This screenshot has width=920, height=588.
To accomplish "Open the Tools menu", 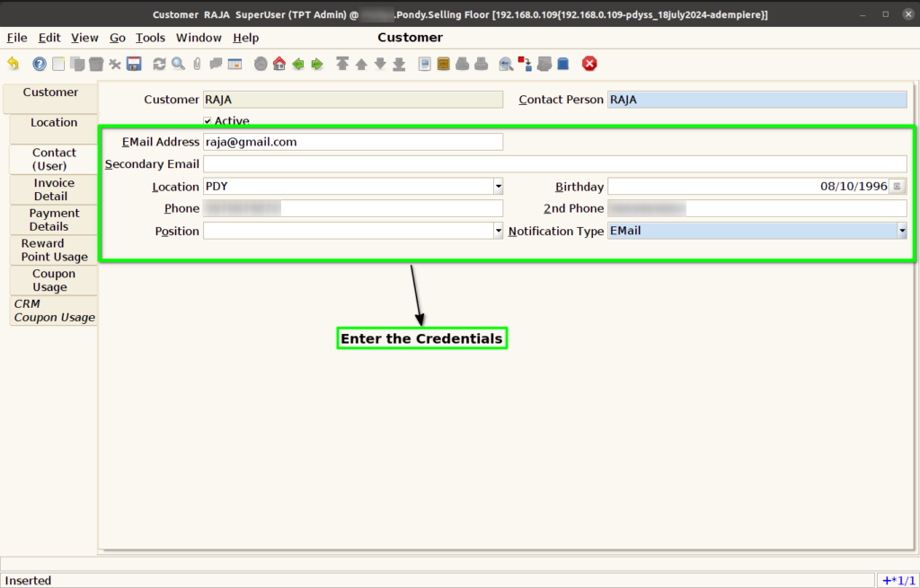I will click(150, 38).
